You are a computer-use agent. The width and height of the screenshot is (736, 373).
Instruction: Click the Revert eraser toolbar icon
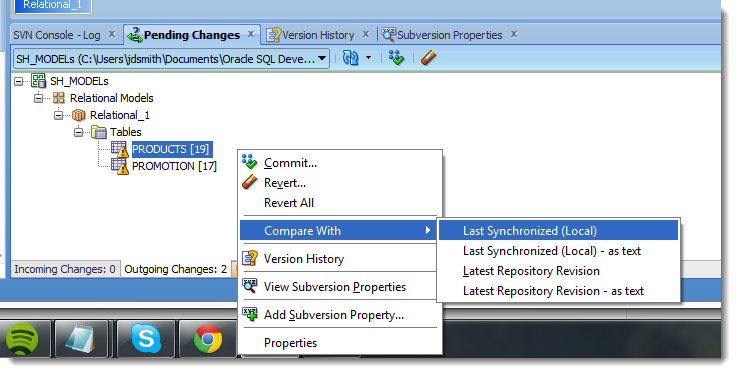428,58
